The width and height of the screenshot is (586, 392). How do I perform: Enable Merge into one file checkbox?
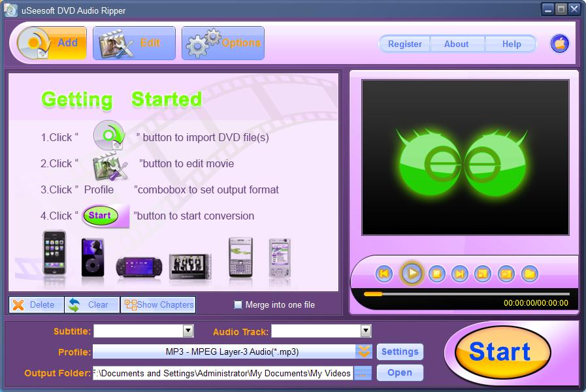(x=238, y=305)
